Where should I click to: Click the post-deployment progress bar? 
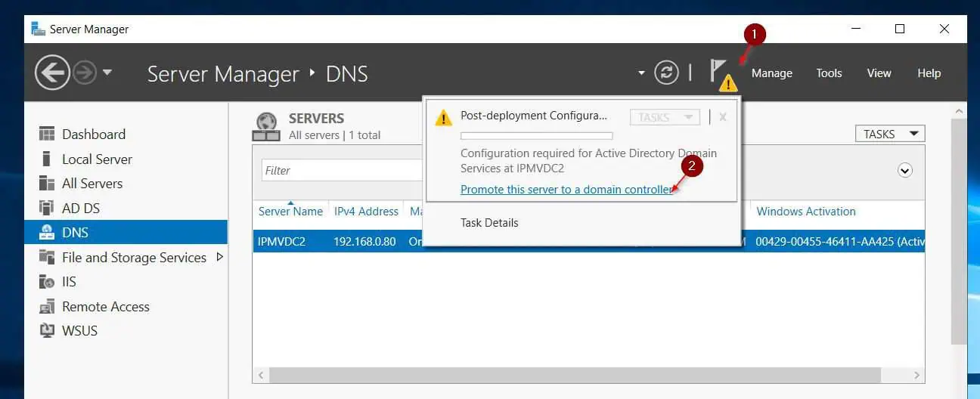[x=536, y=136]
